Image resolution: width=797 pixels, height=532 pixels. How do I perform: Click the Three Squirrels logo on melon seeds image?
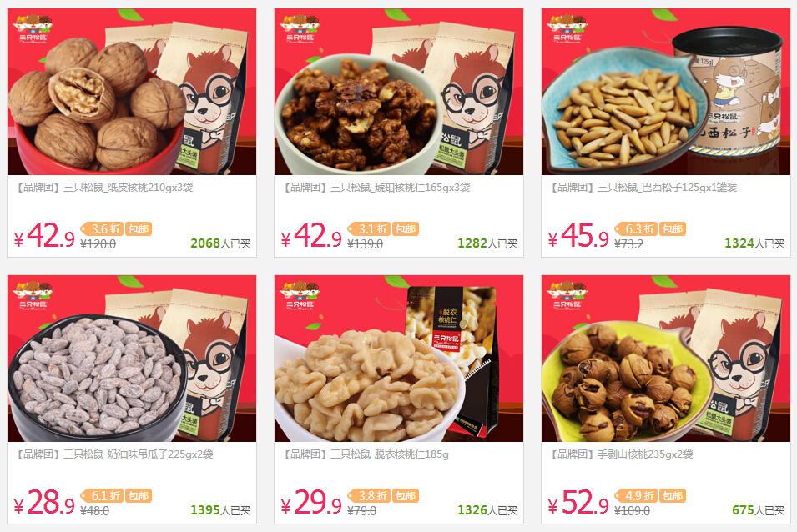33,295
